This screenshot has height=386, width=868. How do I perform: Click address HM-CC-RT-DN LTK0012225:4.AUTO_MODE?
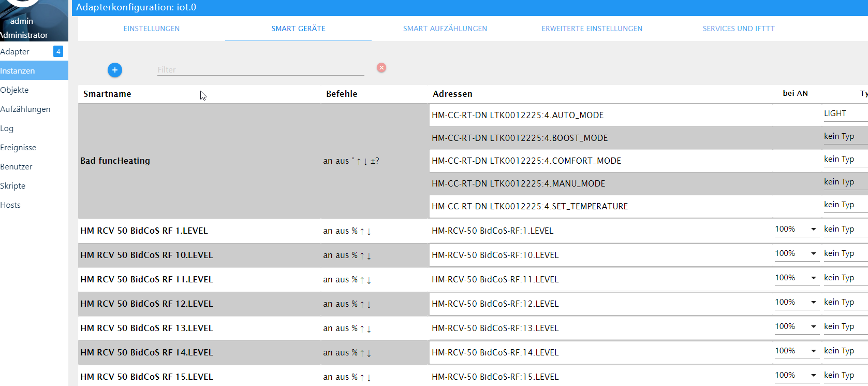point(518,115)
